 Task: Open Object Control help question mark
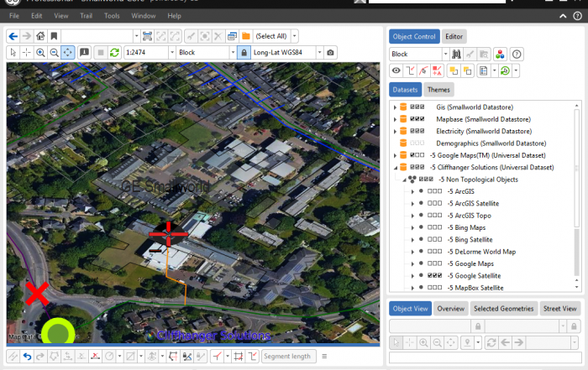pyautogui.click(x=517, y=55)
